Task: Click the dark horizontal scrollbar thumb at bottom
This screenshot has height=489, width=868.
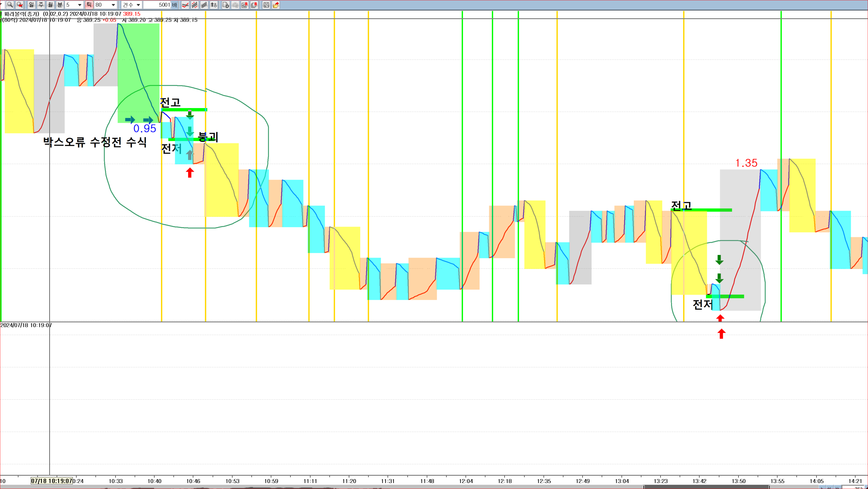Action: tap(706, 487)
